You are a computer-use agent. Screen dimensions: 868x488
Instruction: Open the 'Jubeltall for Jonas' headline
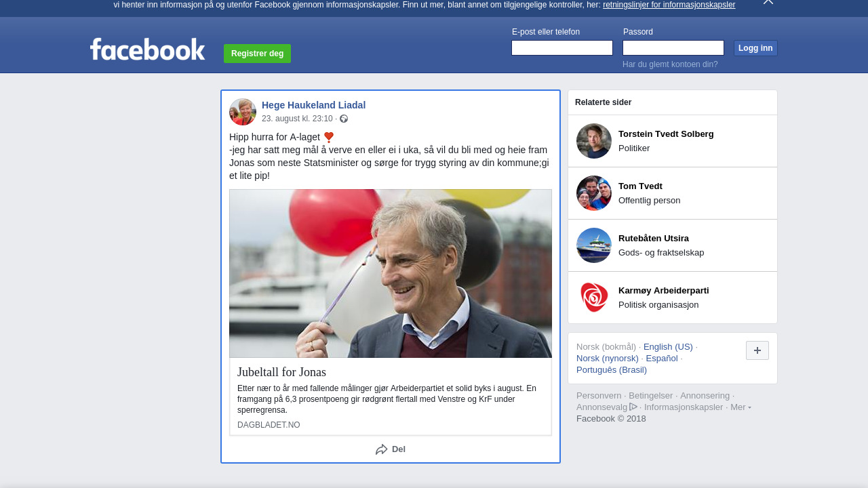(x=281, y=372)
